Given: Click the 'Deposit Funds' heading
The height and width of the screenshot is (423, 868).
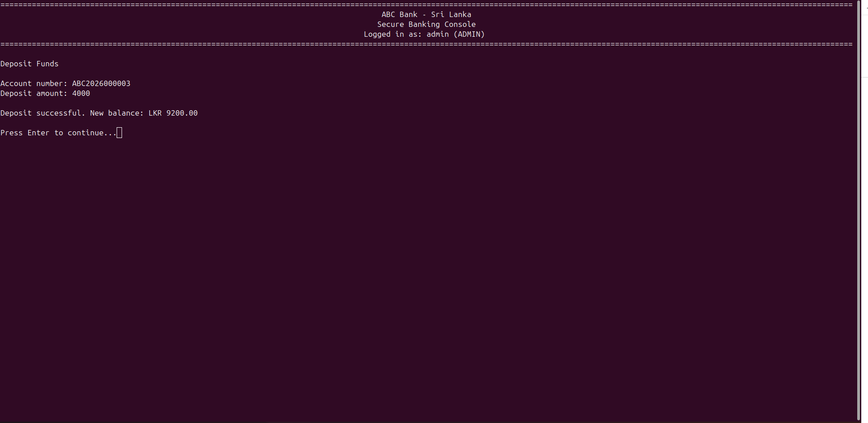Looking at the screenshot, I should pyautogui.click(x=30, y=64).
